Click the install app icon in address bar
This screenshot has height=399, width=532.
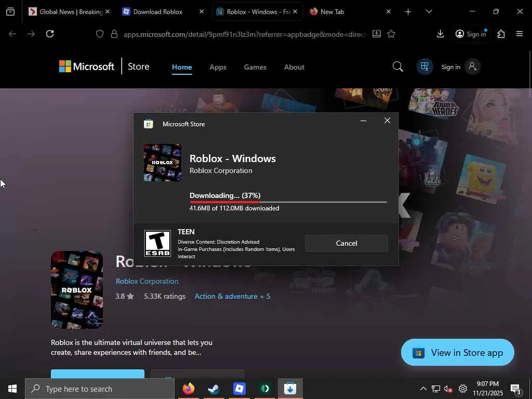[377, 34]
